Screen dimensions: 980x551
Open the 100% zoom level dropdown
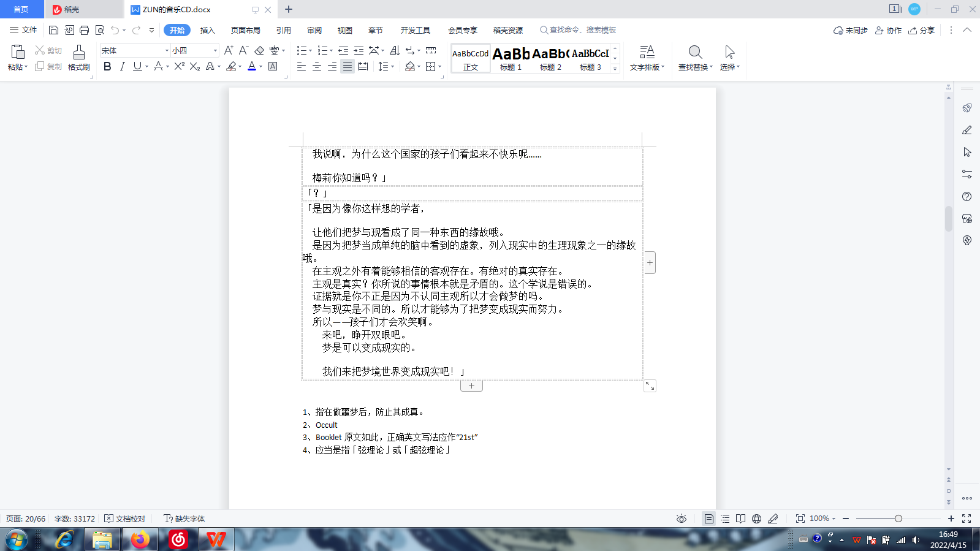click(822, 519)
